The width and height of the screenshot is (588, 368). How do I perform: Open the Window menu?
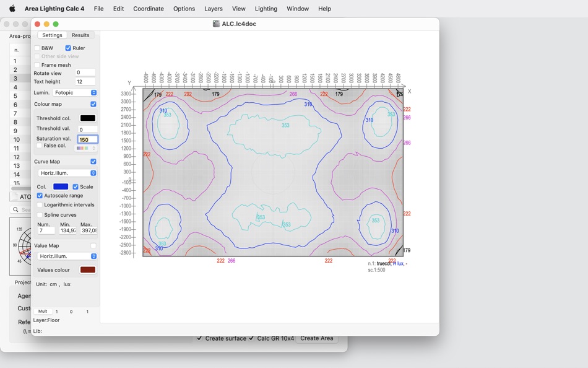[298, 9]
